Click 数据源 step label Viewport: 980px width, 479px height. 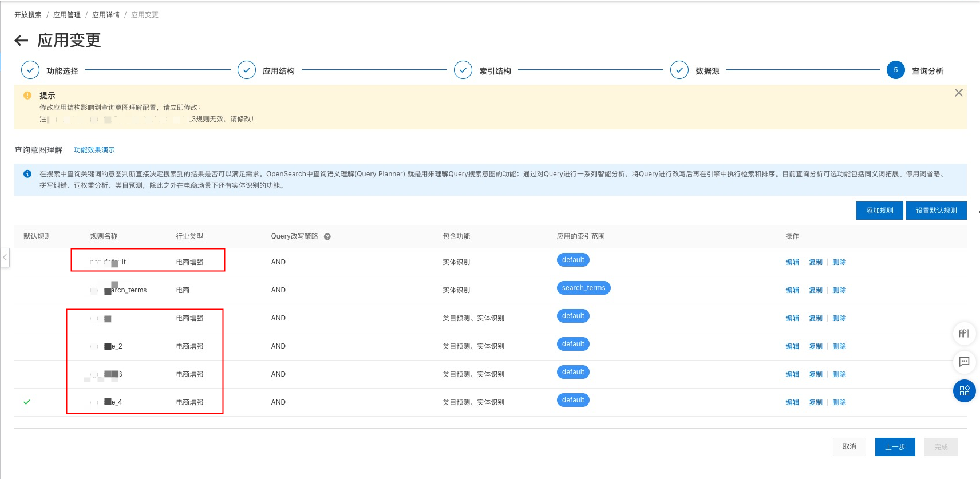coord(708,71)
